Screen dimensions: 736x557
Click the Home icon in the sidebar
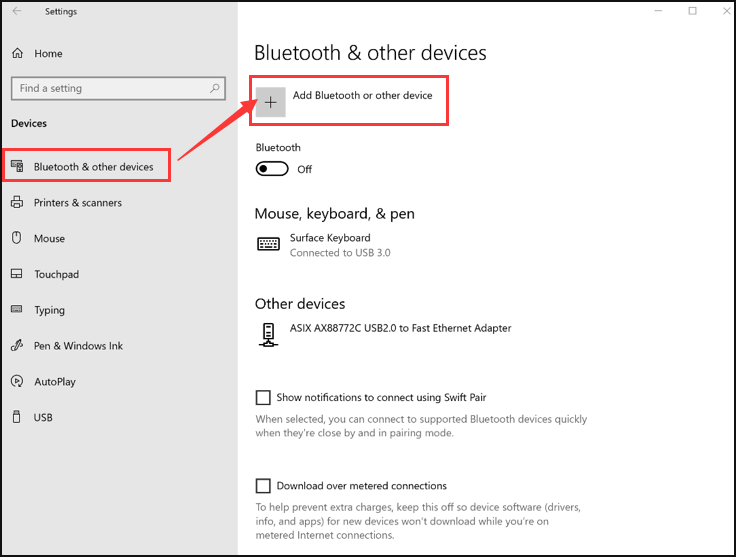(17, 53)
